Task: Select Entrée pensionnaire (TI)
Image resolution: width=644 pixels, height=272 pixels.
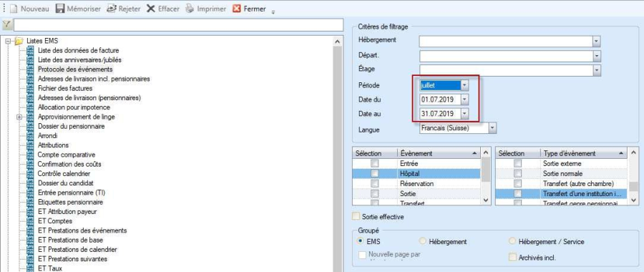Action: pyautogui.click(x=72, y=193)
